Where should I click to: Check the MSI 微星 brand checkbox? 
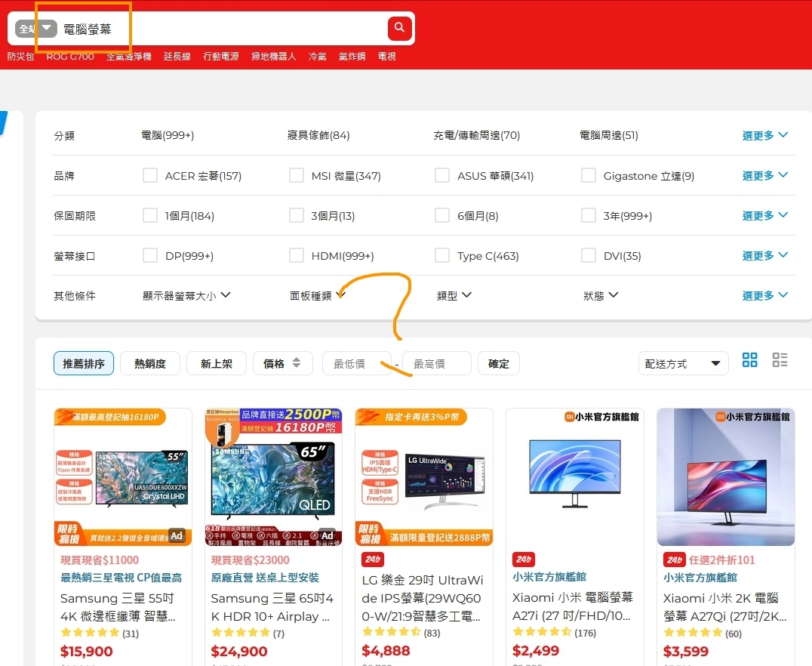click(297, 175)
